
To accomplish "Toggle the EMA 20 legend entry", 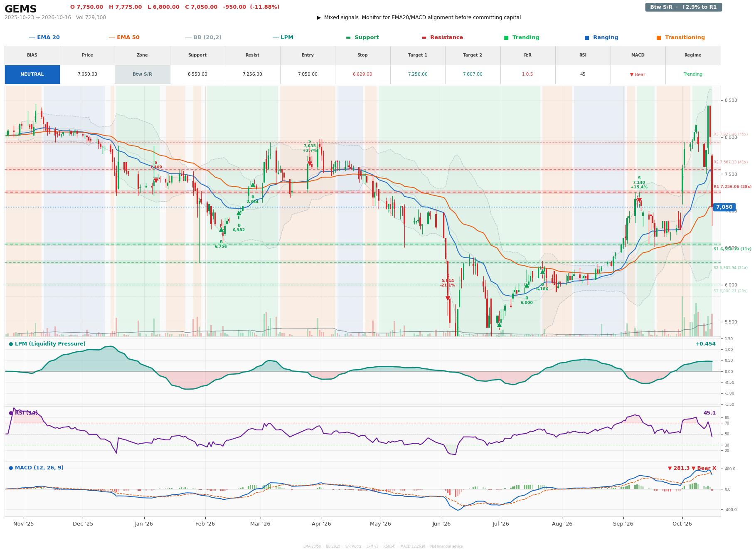I will (x=44, y=37).
